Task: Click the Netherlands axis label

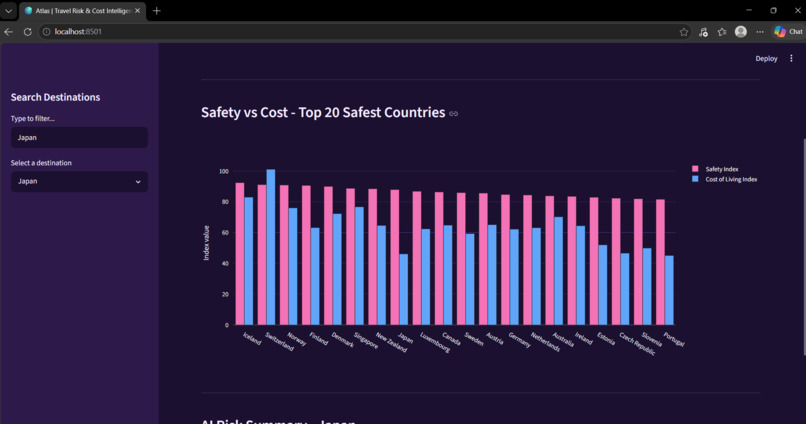Action: pyautogui.click(x=545, y=342)
